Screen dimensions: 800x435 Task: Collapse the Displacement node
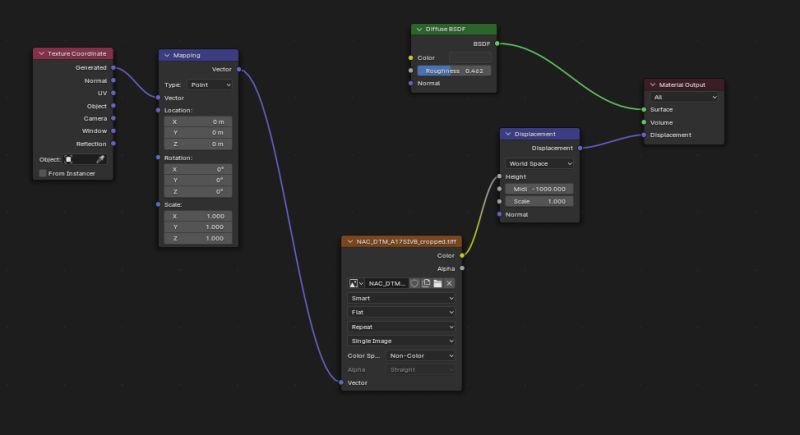tap(508, 134)
